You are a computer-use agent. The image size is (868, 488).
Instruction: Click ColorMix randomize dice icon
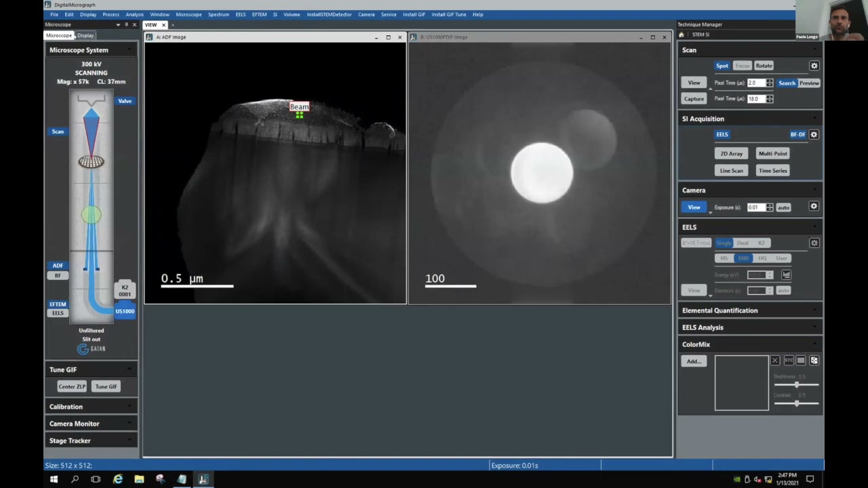(x=814, y=361)
